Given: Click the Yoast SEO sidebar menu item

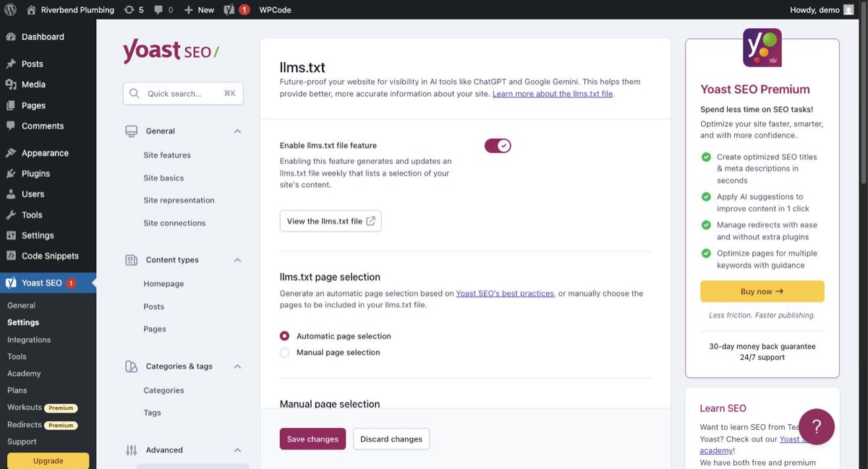Looking at the screenshot, I should coord(48,283).
